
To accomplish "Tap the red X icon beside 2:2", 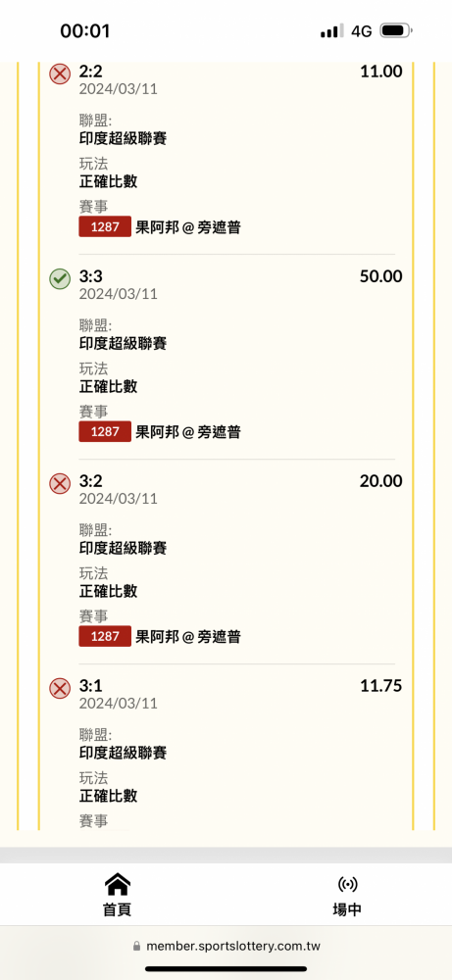I will click(x=60, y=73).
